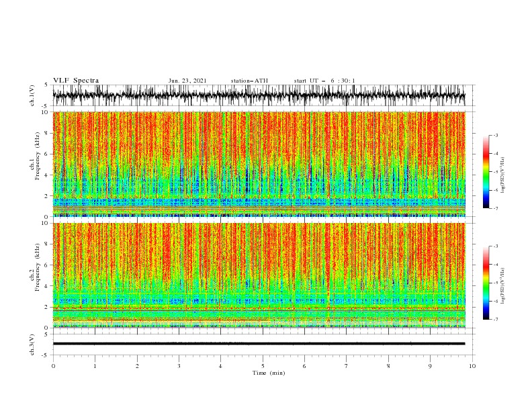Click the "start UT = 6 :30: 1" text
The image size is (532, 411).
pos(324,81)
